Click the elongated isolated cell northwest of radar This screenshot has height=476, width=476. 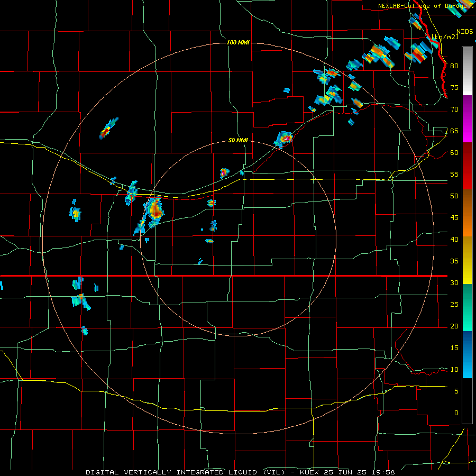click(108, 129)
